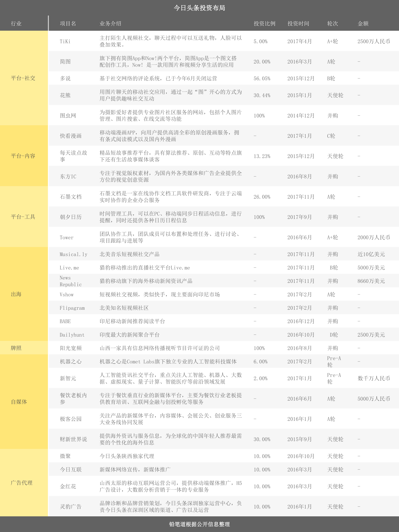Select project name 简图

click(x=65, y=62)
